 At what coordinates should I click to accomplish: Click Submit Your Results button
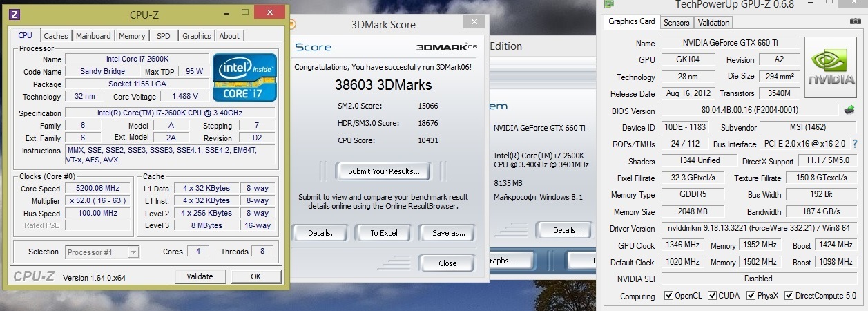(x=383, y=171)
